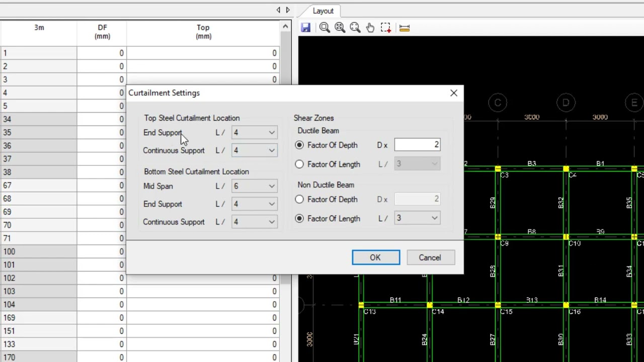644x362 pixels.
Task: Close the Curtailment Settings dialog
Action: (454, 93)
